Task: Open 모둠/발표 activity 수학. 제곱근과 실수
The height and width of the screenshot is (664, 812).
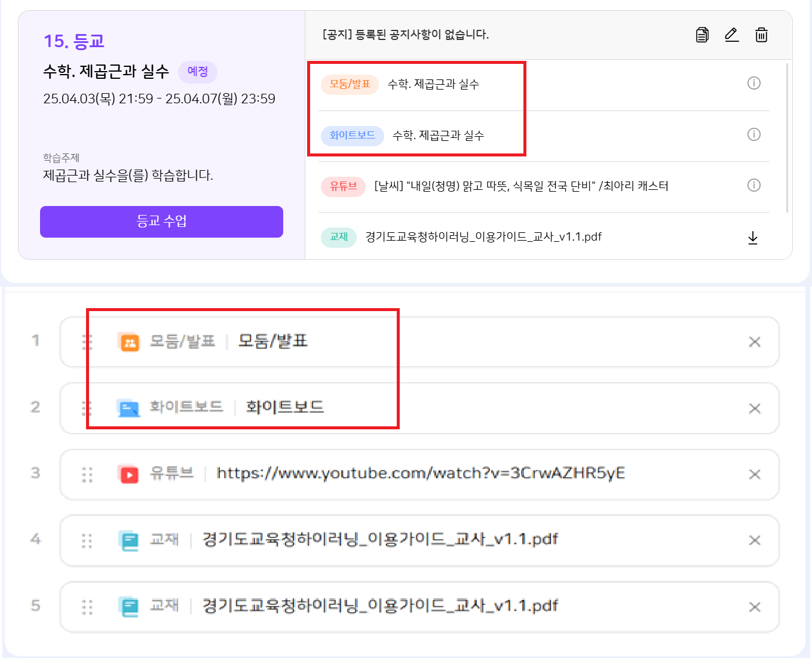Action: click(x=433, y=84)
